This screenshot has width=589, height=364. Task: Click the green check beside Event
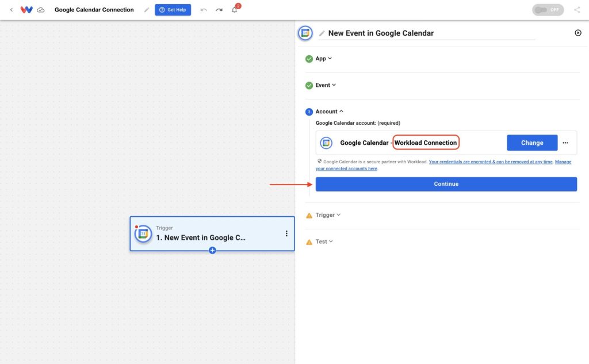click(309, 86)
